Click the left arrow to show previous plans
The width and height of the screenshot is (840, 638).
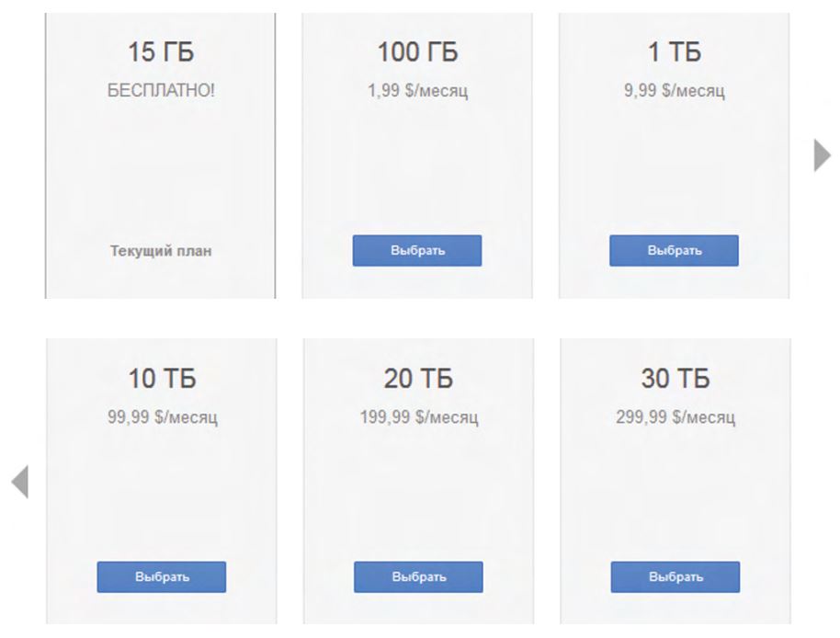point(20,482)
